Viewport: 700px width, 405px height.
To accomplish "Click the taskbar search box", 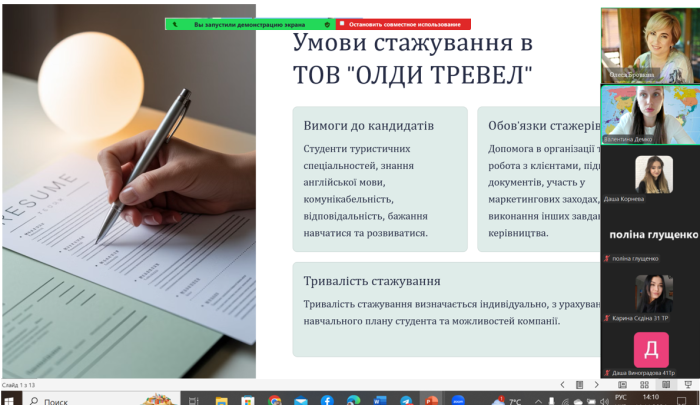I will tap(100, 400).
